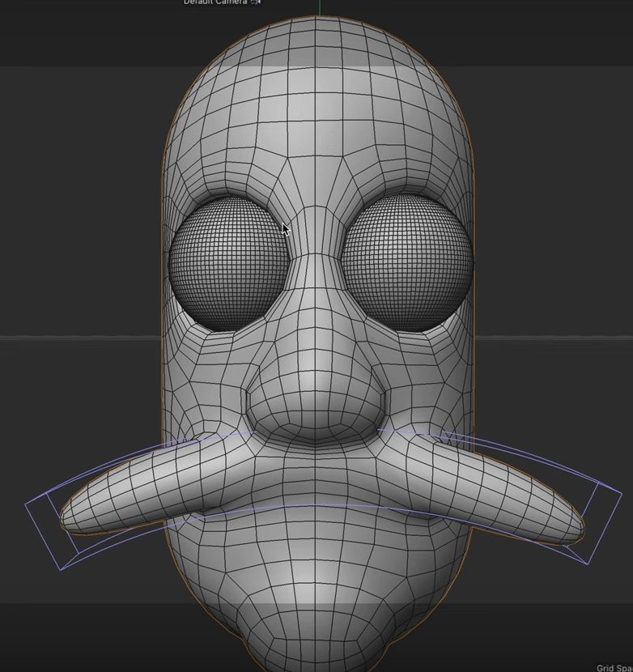This screenshot has width=633, height=672.
Task: Click the deformer cage's top-right corner
Action: click(622, 488)
